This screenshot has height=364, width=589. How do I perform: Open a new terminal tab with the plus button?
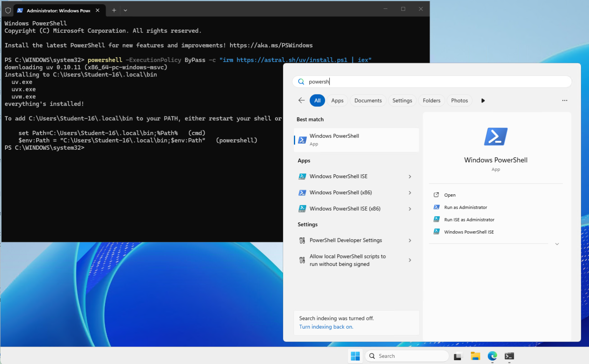click(114, 10)
